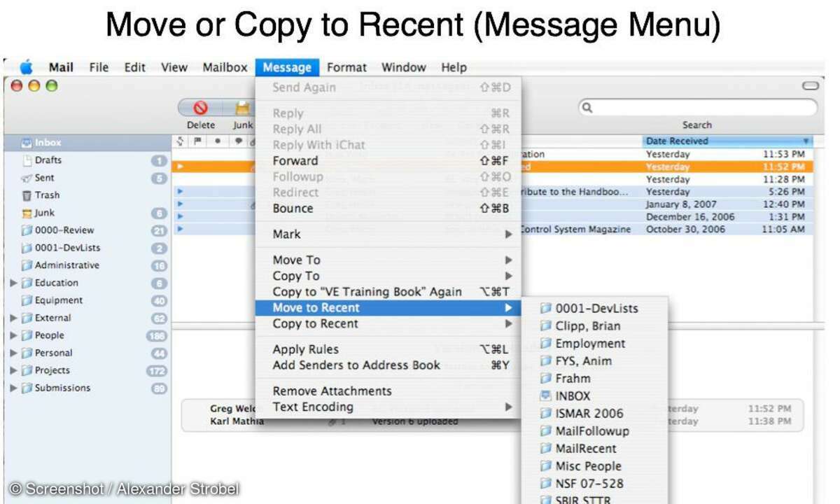Open the Copy to Recent submenu
Screen dimensions: 840x504
(388, 324)
